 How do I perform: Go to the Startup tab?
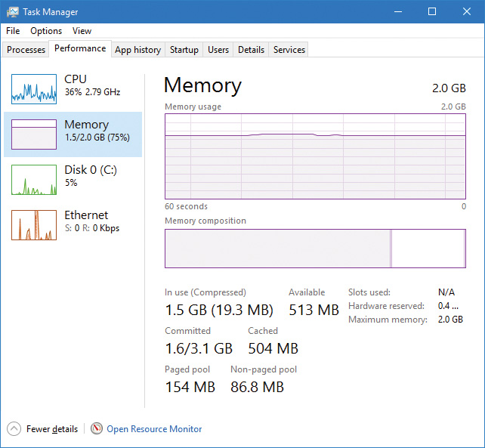[184, 50]
